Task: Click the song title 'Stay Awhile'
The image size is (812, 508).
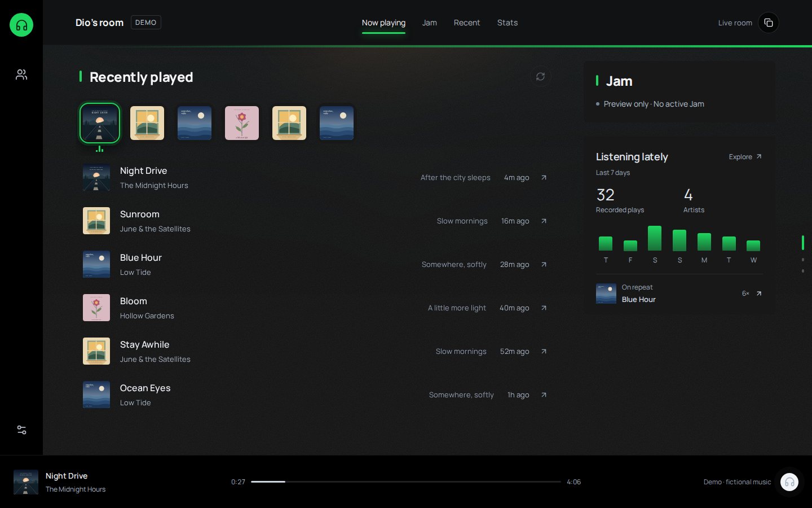Action: tap(145, 344)
